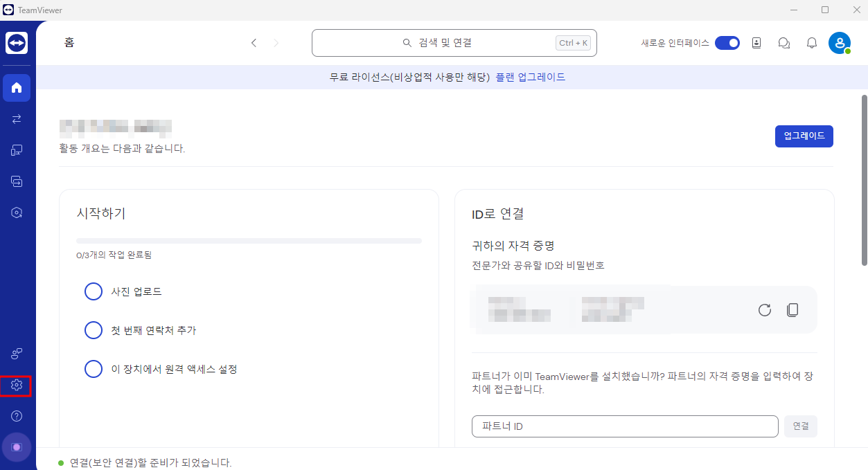Check the 첫 번째 연락처 추가 circle
The height and width of the screenshot is (470, 868).
[x=94, y=330]
